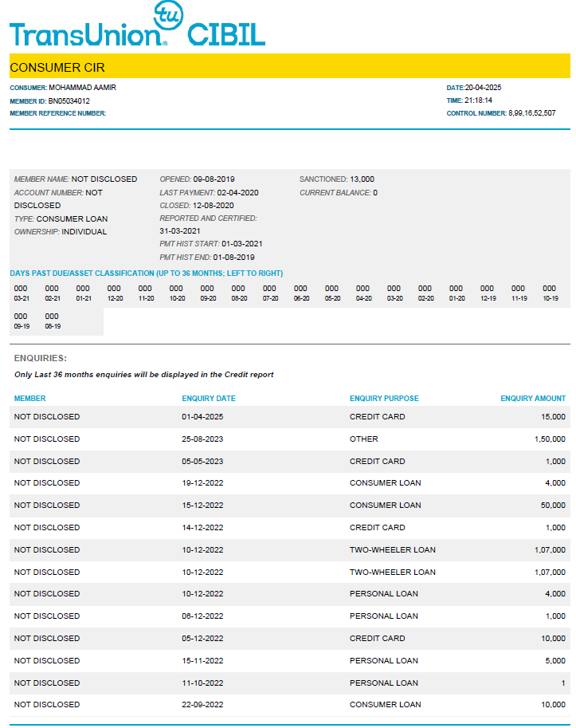
Task: Select enquiry date 15-11-2022
Action: (202, 661)
